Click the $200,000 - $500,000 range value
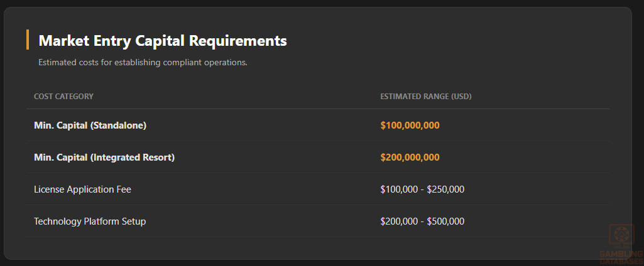Screen dimensions: 644x266 422,221
